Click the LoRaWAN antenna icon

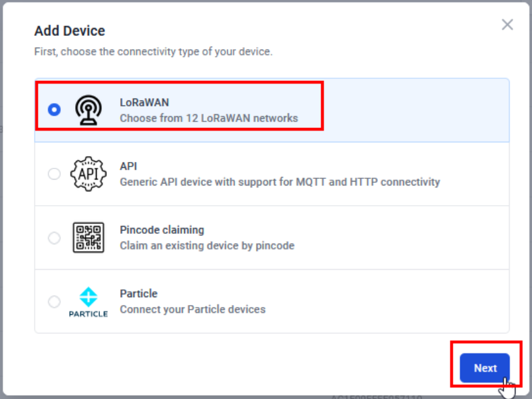coord(88,110)
